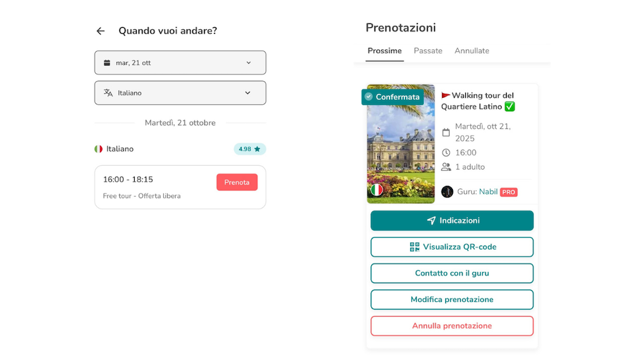635x364 pixels.
Task: Click the calendar icon in date field
Action: 107,63
